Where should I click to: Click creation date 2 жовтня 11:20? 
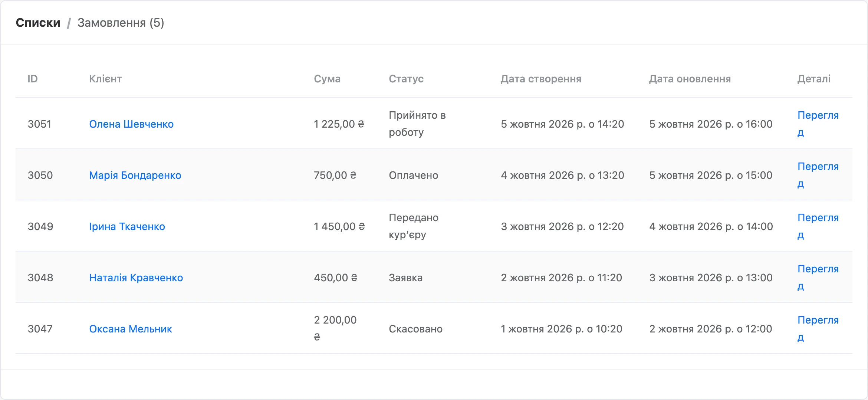click(x=561, y=278)
